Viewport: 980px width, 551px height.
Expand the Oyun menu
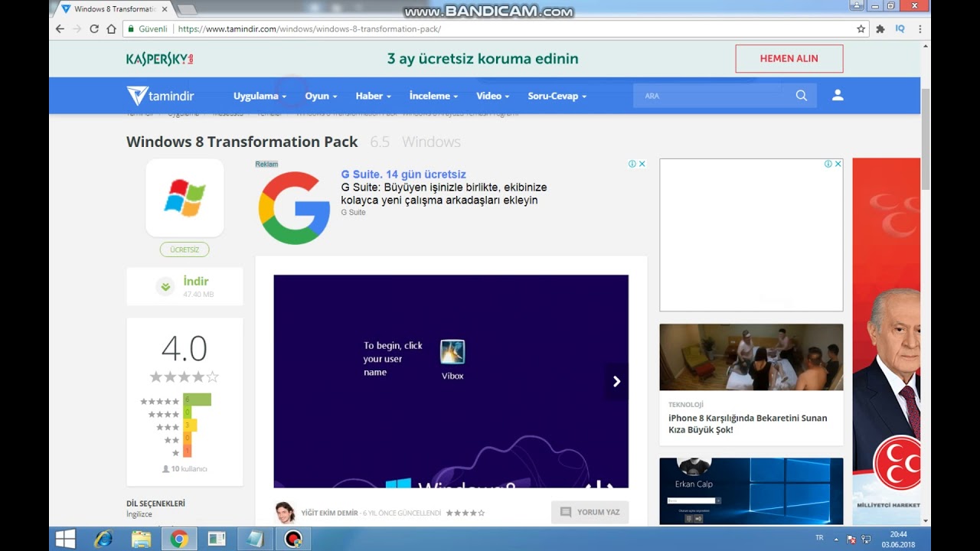point(321,96)
